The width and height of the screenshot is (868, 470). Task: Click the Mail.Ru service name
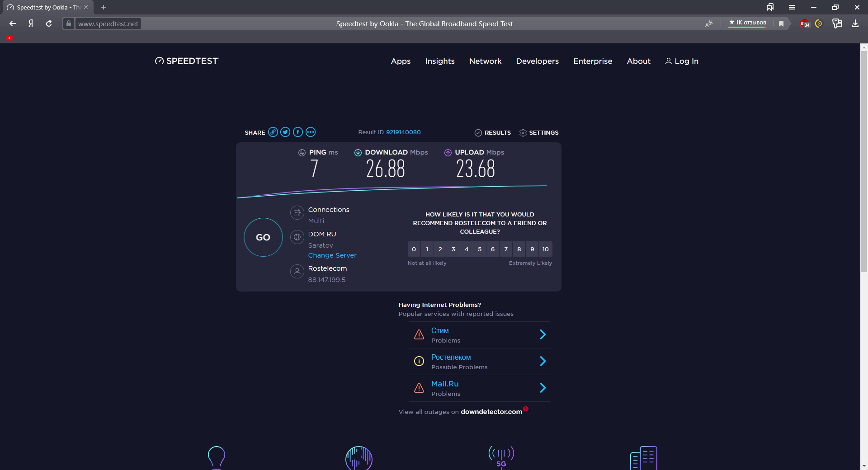[445, 384]
